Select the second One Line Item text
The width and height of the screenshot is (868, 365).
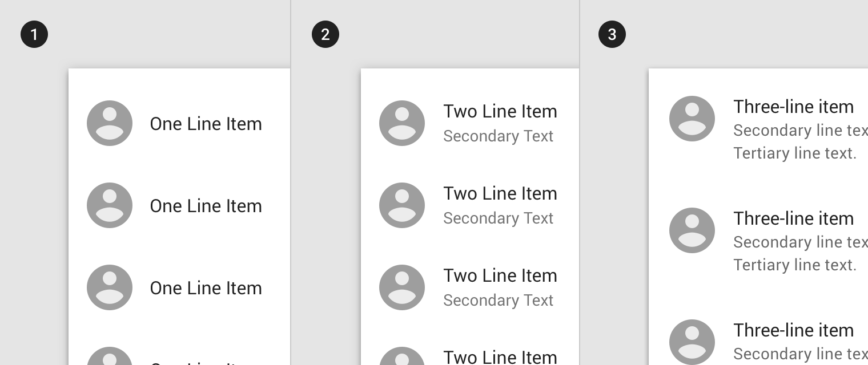tap(206, 206)
